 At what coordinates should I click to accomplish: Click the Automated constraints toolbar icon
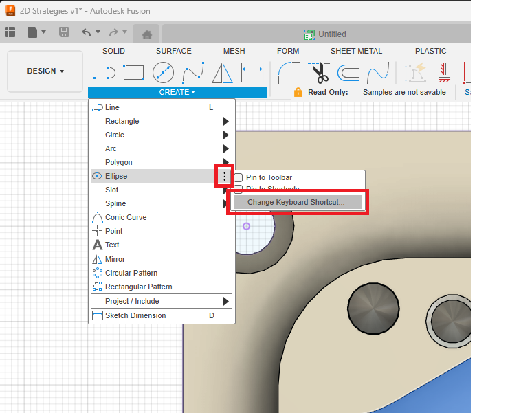click(x=415, y=72)
